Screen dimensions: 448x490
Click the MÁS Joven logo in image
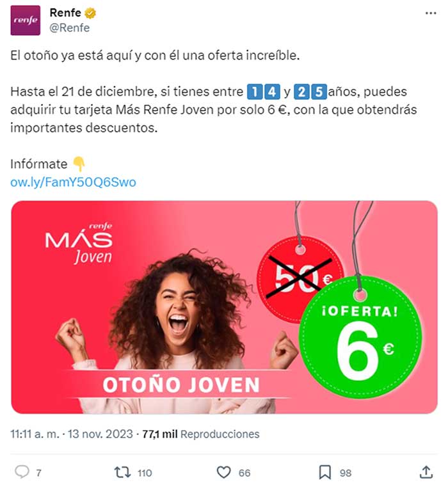[79, 244]
